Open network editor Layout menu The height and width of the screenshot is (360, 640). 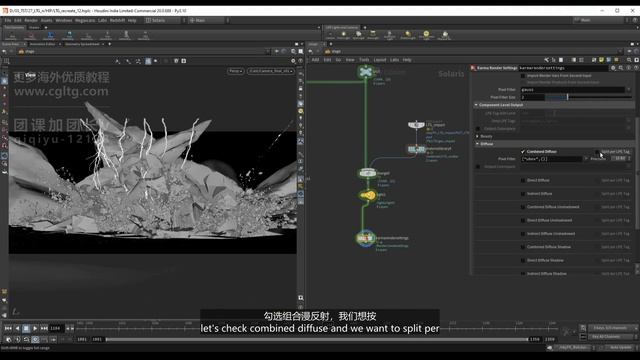coord(380,60)
